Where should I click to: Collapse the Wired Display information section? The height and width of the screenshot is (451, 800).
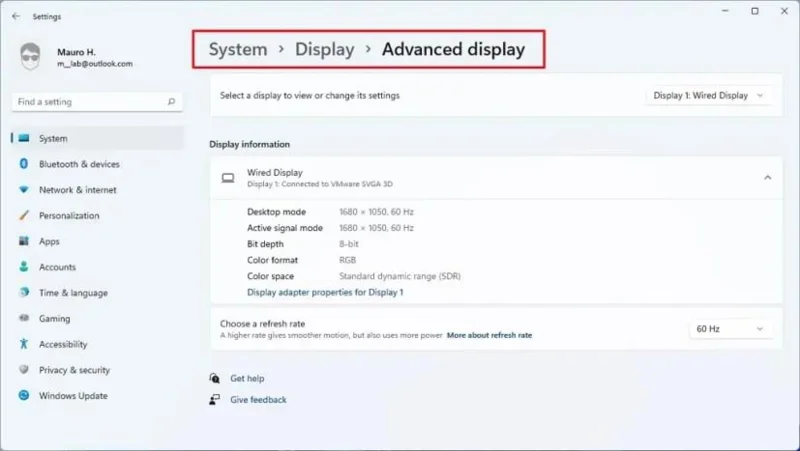pos(767,178)
